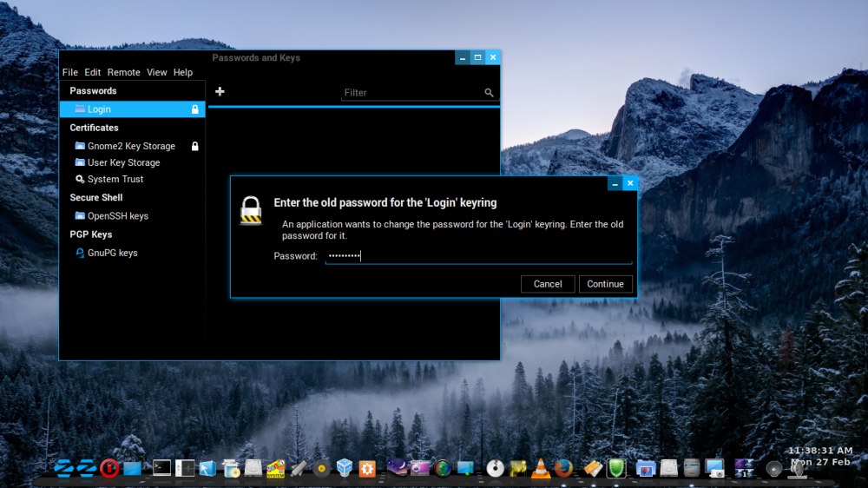Open the File menu

(x=70, y=73)
